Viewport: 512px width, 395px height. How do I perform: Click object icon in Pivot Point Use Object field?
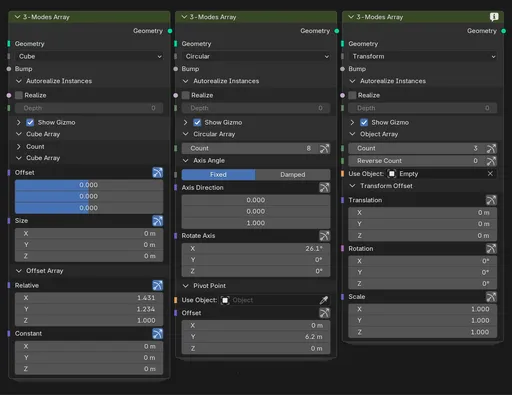(225, 300)
